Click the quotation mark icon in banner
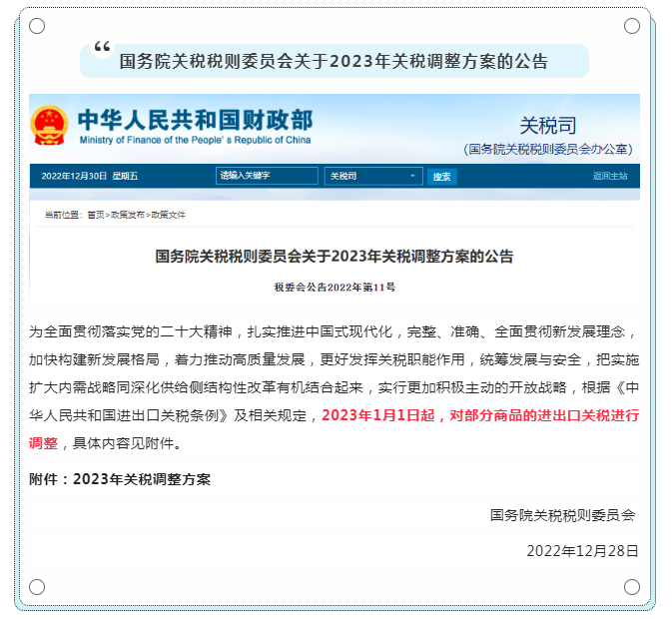The width and height of the screenshot is (672, 619). [103, 46]
